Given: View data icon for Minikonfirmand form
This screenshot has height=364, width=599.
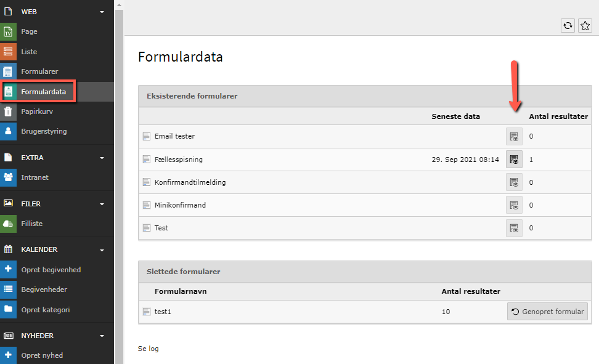Looking at the screenshot, I should [x=514, y=205].
